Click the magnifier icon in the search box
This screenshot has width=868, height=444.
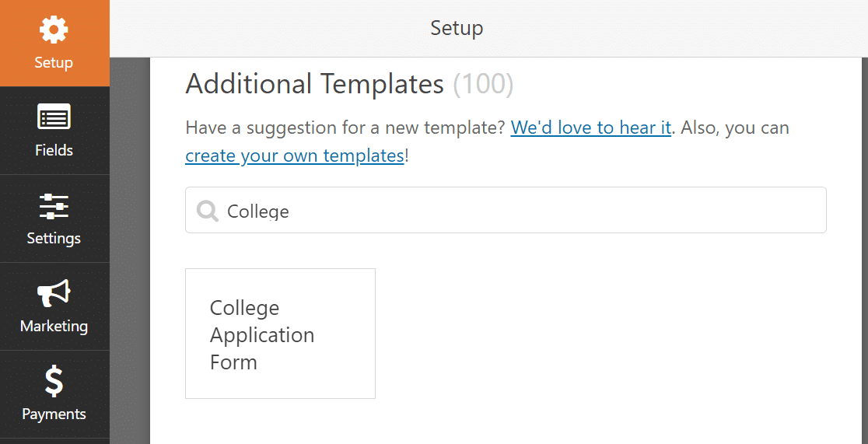(208, 211)
